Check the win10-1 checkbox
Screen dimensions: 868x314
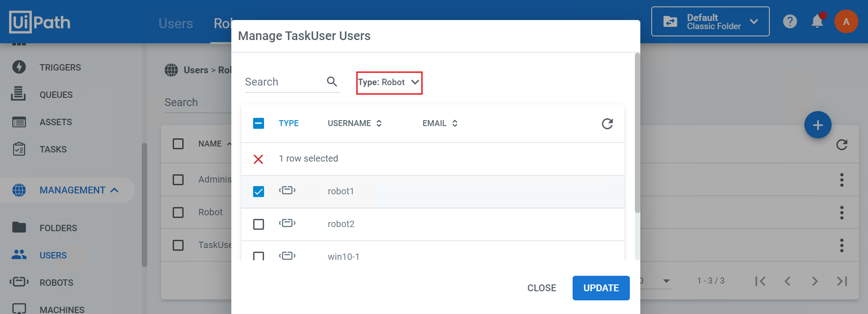point(259,256)
